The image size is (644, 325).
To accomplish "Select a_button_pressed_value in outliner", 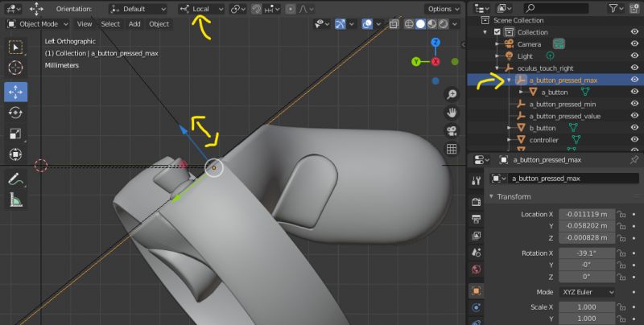I will (x=565, y=116).
